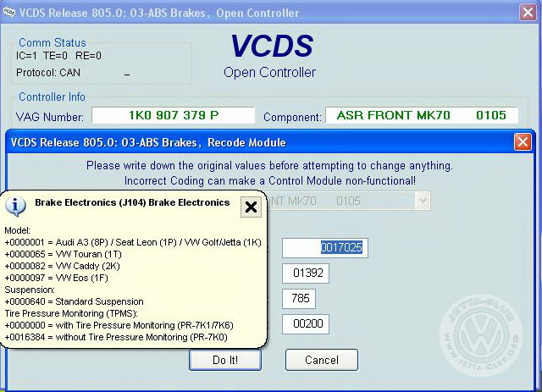
Task: Click the Tire Pressure Monitoring (TPMS): heading
Action: click(x=71, y=313)
